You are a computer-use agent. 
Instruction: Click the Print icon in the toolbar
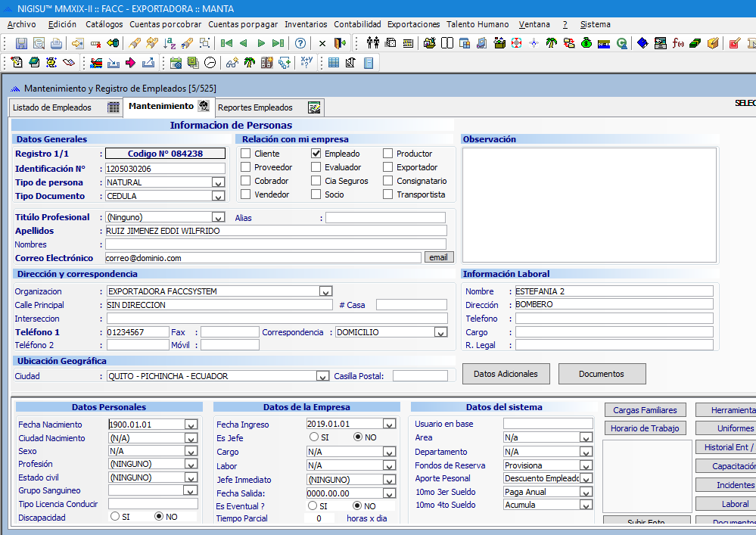pos(56,43)
